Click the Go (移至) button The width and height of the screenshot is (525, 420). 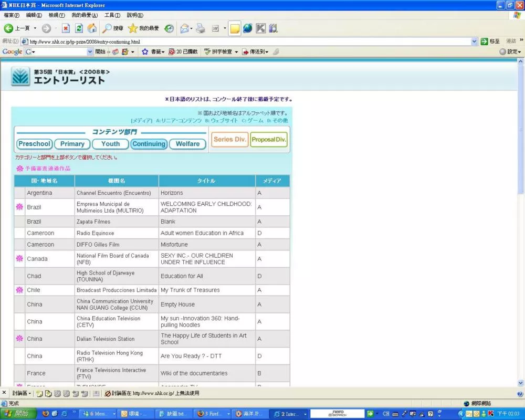pyautogui.click(x=490, y=41)
